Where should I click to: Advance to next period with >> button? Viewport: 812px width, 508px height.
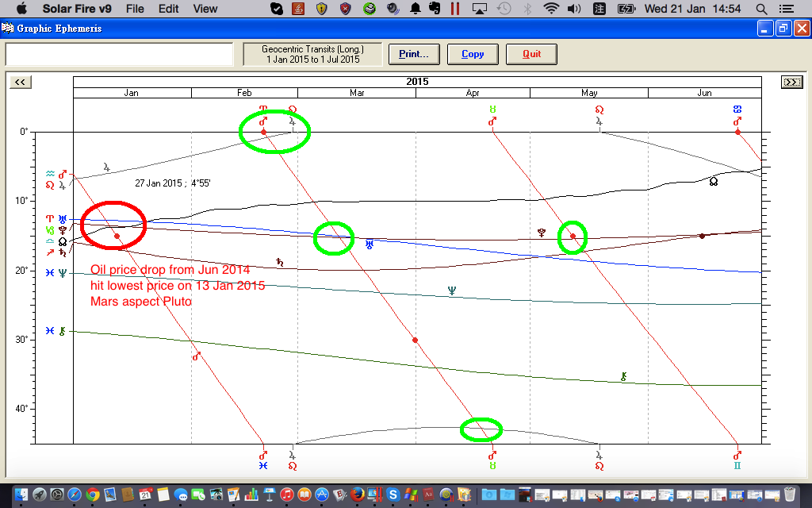(791, 82)
